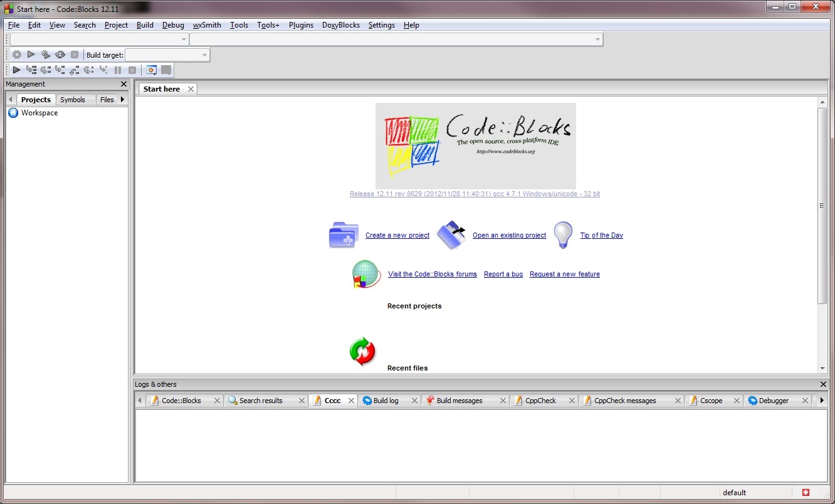Viewport: 835px width, 504px height.
Task: Click the Run to cursor debug icon
Action: point(31,70)
